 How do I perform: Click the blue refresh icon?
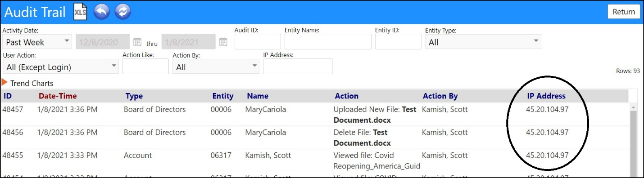123,12
